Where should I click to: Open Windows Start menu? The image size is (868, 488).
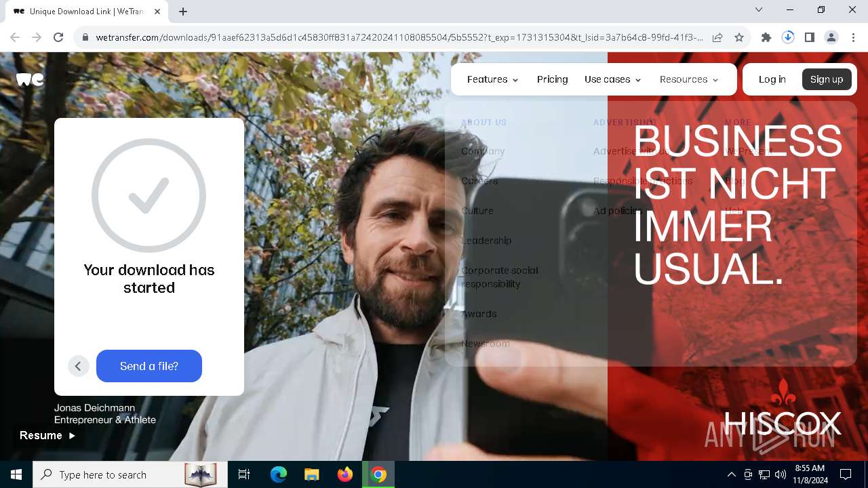(x=16, y=474)
